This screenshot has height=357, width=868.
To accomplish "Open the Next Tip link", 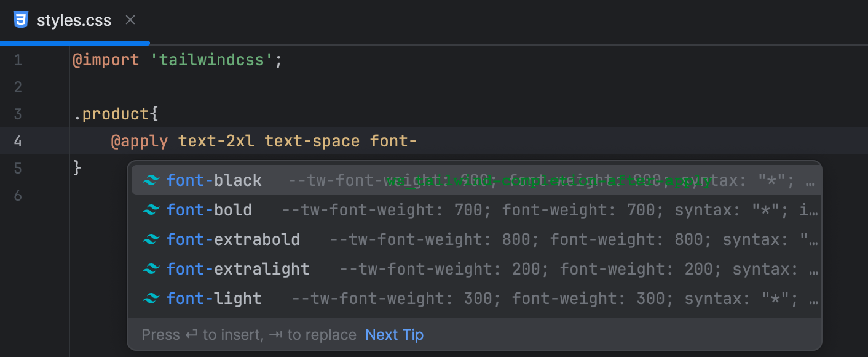I will [394, 334].
